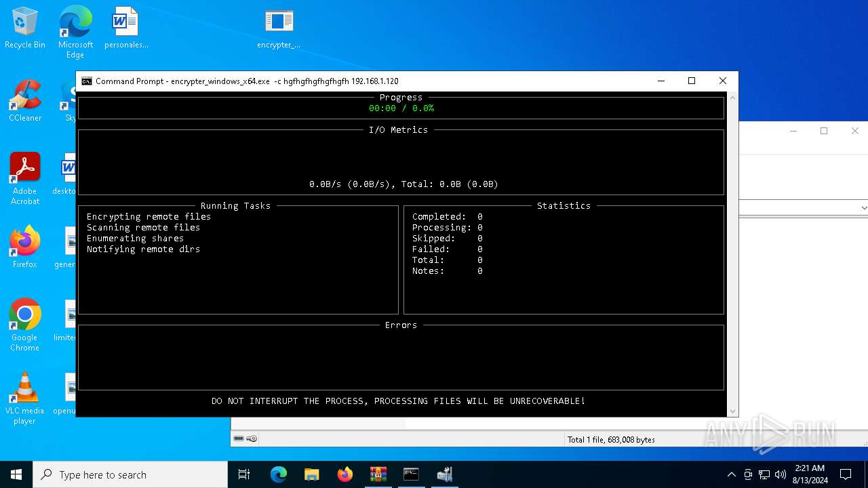Viewport: 868px width, 488px height.
Task: Launch Google Chrome from the desktop
Action: pos(24,325)
